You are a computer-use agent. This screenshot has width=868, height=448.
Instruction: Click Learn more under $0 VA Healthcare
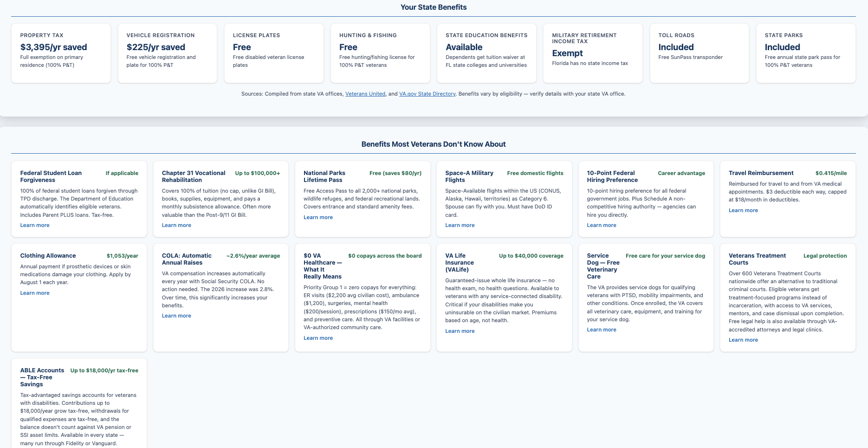(x=318, y=338)
